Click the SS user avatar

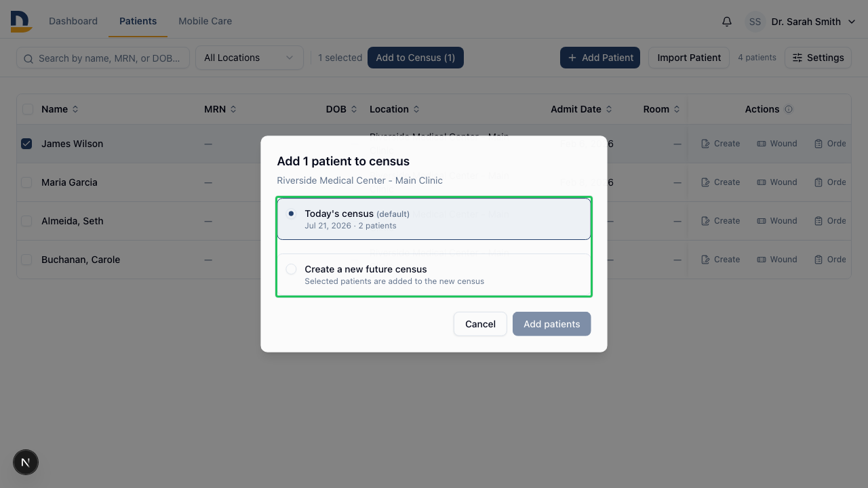tap(755, 22)
